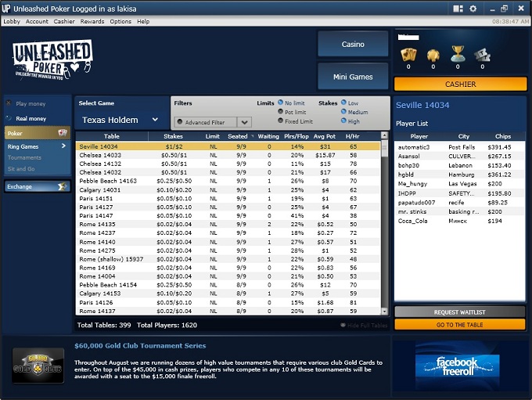Open settings gear icon in title bar
Viewport: 532px width, 400px height.
[472, 8]
